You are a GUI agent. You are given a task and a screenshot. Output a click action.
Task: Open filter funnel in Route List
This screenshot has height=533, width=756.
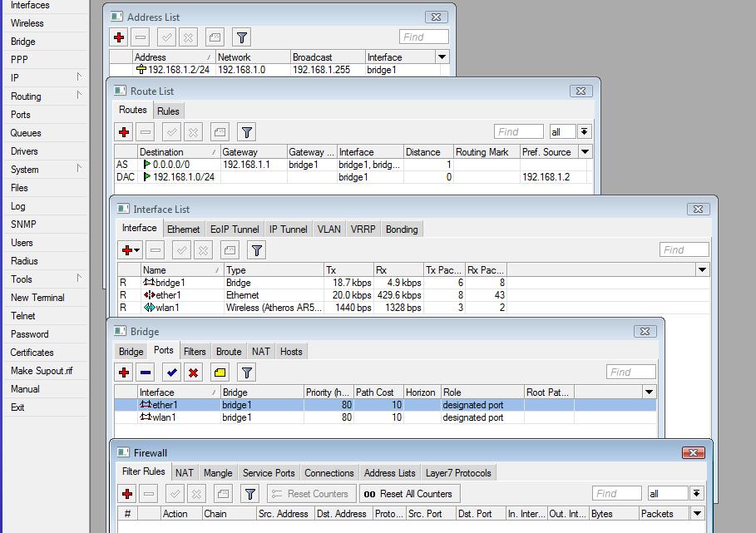pos(247,132)
